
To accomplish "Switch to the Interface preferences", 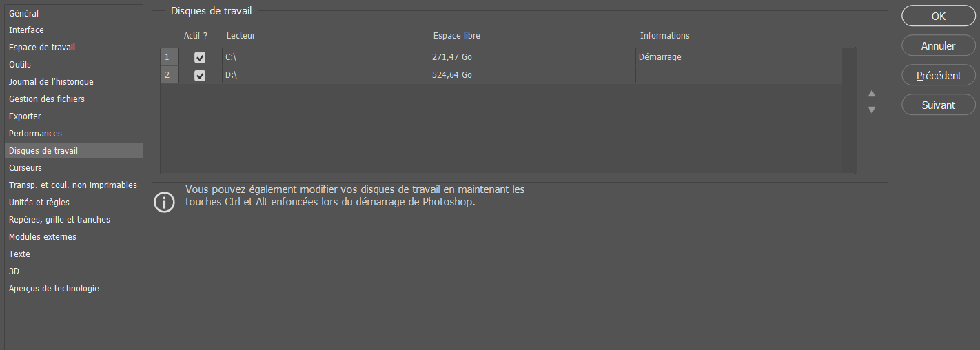I will click(26, 30).
